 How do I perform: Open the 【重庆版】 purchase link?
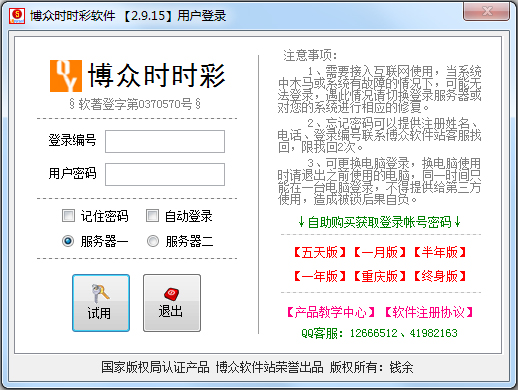379,276
